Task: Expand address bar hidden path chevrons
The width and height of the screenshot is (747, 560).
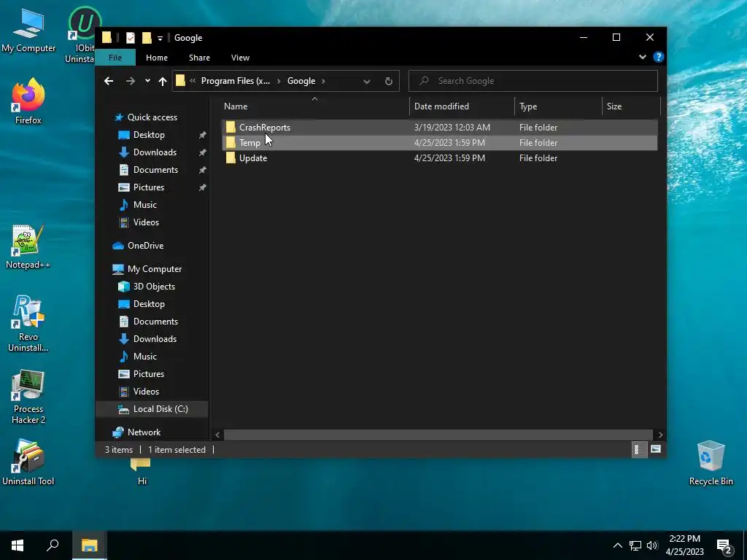Action: tap(193, 81)
